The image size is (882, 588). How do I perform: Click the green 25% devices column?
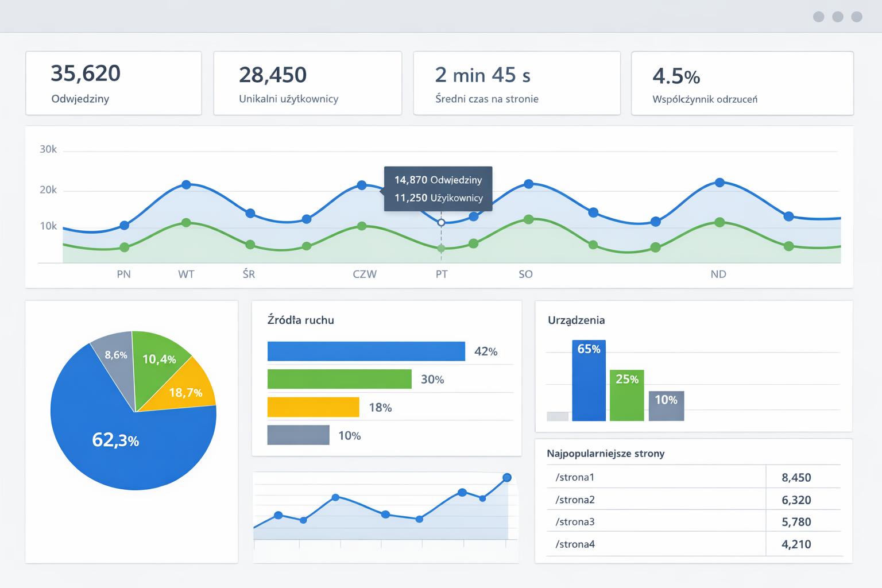[627, 395]
